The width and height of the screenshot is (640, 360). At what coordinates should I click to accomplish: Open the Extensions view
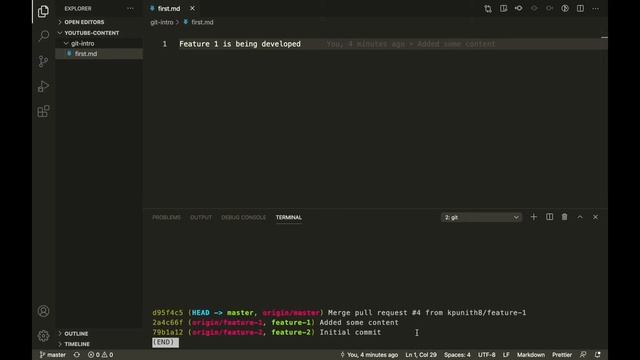[43, 111]
